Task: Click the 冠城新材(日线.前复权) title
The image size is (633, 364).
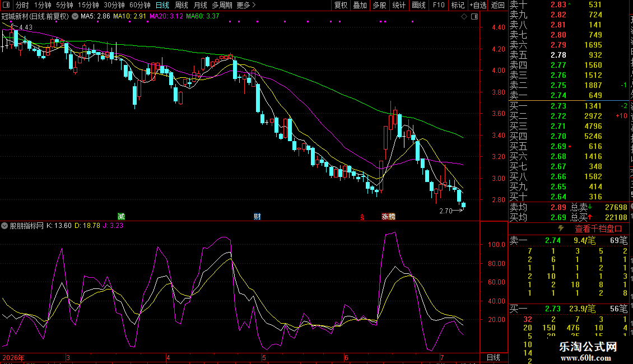Action: coord(35,16)
